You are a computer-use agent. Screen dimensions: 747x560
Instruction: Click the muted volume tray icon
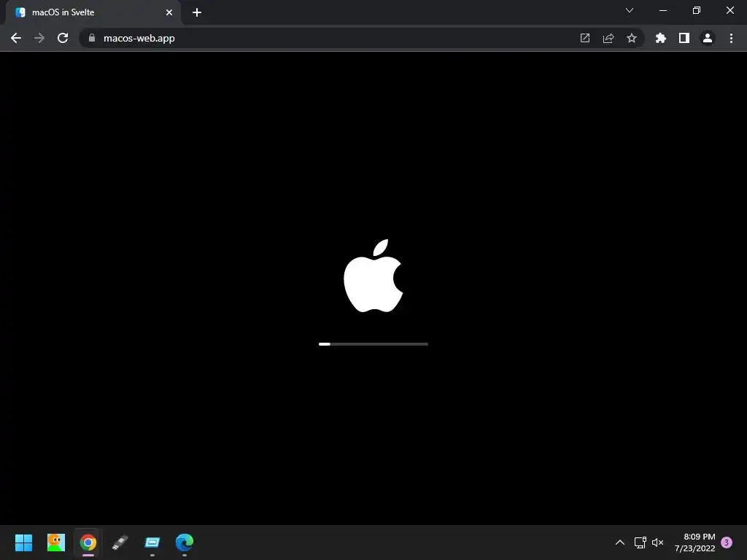pyautogui.click(x=657, y=542)
